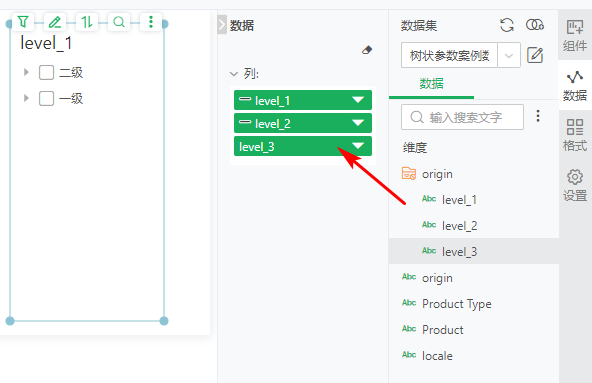Screen dimensions: 592x383
Task: Click the pencil edit icon on component toolbar
Action: coord(55,22)
